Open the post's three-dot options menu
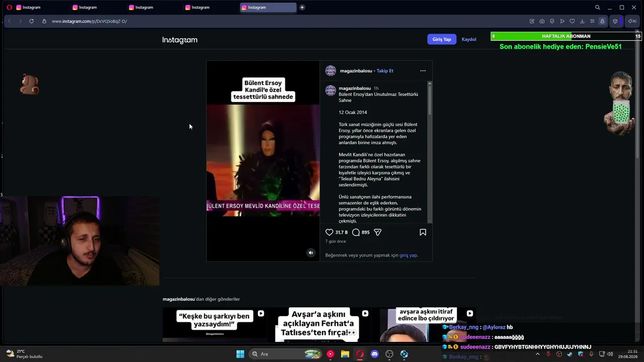This screenshot has width=644, height=362. click(423, 71)
